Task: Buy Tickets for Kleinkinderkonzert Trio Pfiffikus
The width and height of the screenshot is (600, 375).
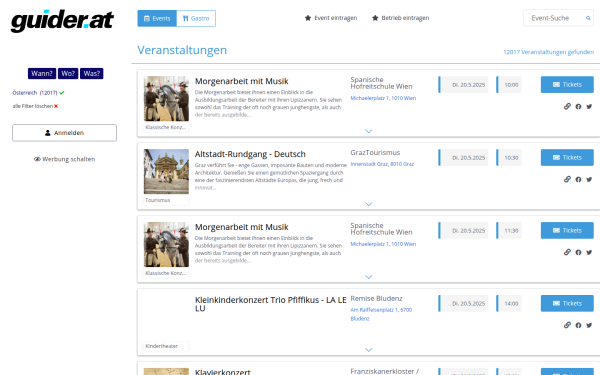Action: pos(567,303)
